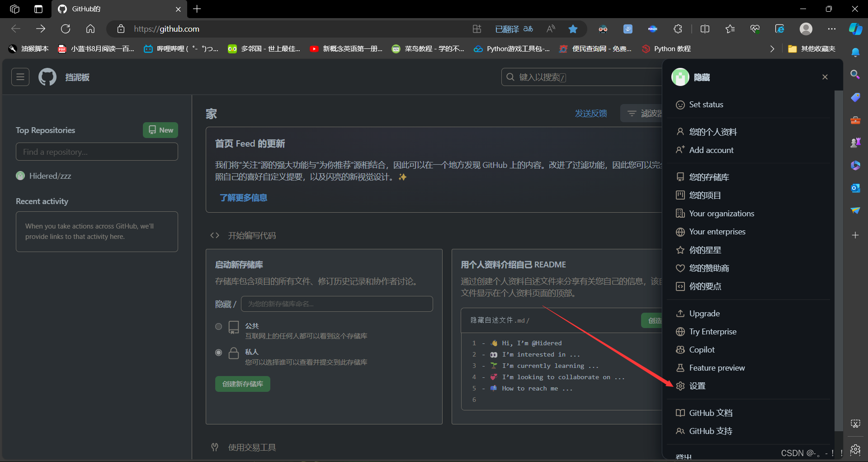The image size is (868, 462).
Task: Open the 其他收藏夹 bookmarks folder
Action: click(x=812, y=48)
